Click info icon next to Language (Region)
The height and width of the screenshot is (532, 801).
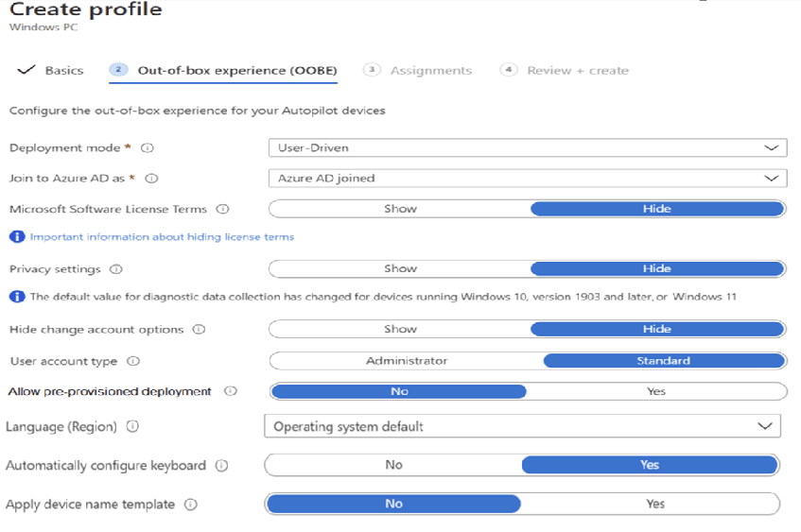tap(132, 427)
